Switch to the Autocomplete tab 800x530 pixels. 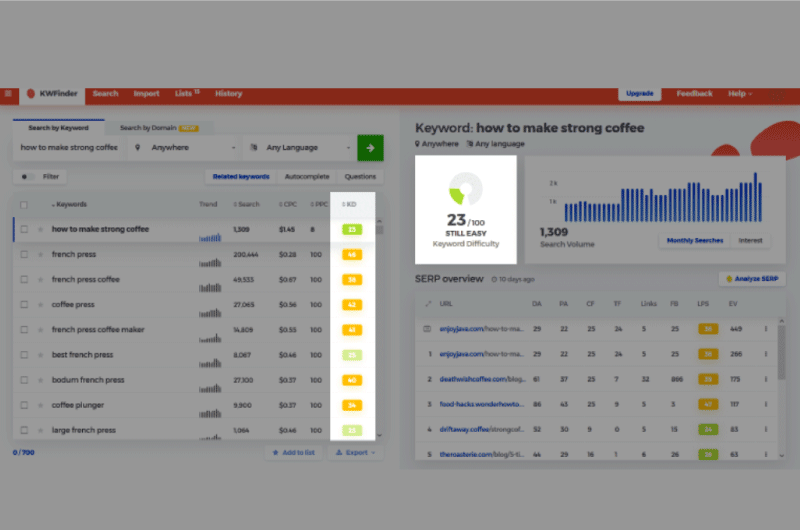coord(307,176)
